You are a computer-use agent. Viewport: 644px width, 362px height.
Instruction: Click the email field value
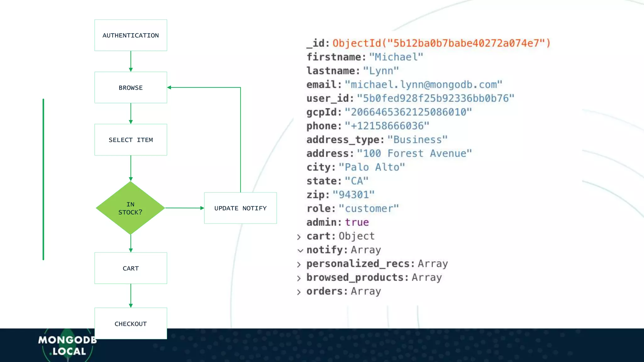(423, 85)
